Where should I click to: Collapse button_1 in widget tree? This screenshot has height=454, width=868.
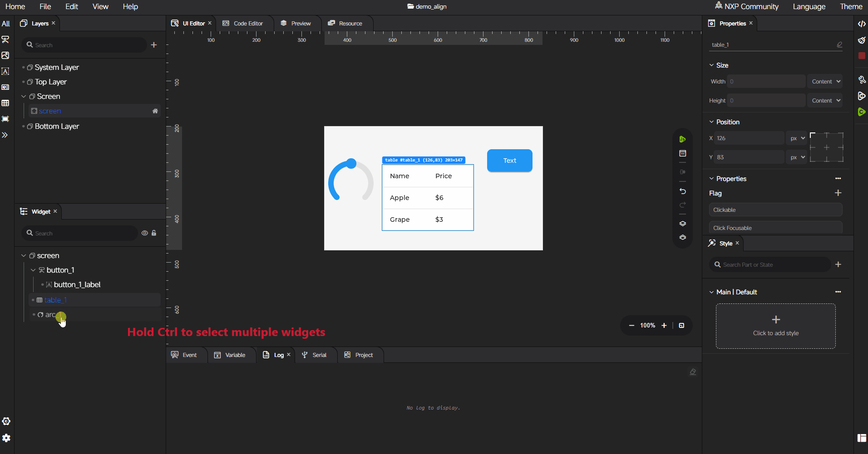click(33, 270)
